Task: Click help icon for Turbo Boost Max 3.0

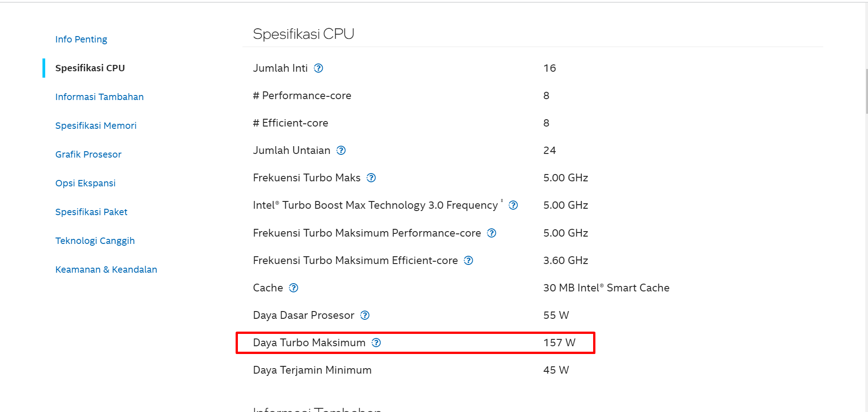Action: point(513,205)
